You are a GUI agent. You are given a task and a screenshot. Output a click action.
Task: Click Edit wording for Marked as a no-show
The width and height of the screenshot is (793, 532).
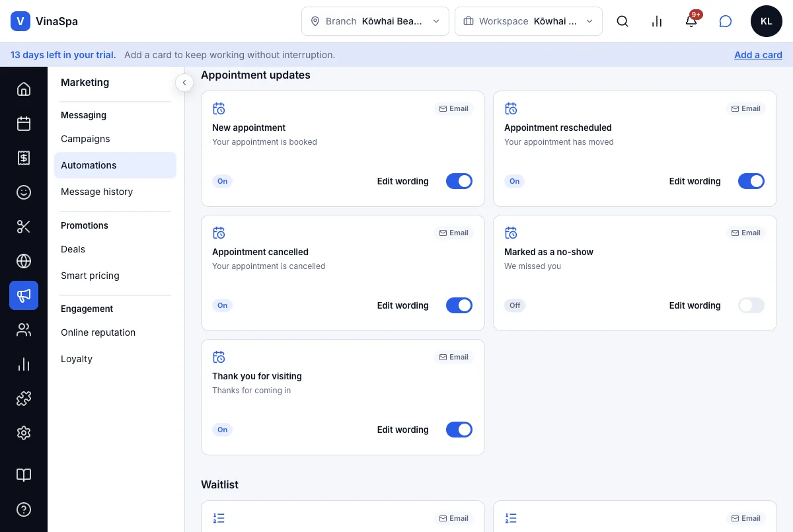pyautogui.click(x=695, y=305)
